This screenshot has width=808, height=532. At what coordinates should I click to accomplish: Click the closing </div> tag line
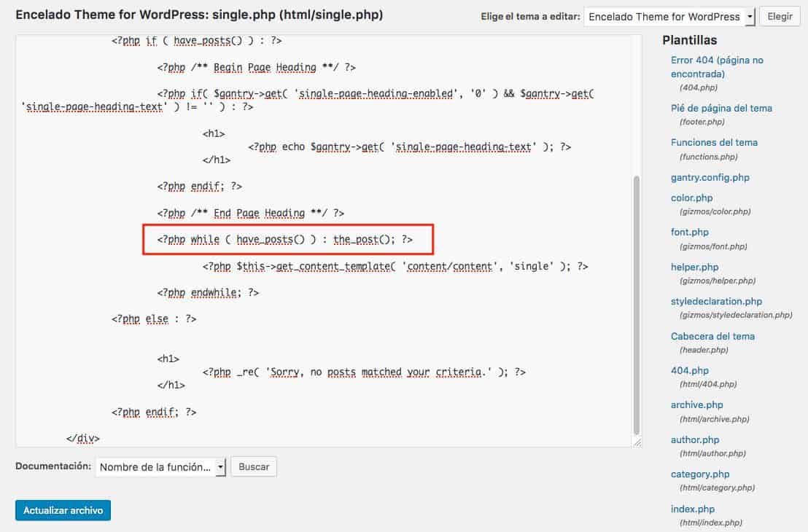[82, 438]
